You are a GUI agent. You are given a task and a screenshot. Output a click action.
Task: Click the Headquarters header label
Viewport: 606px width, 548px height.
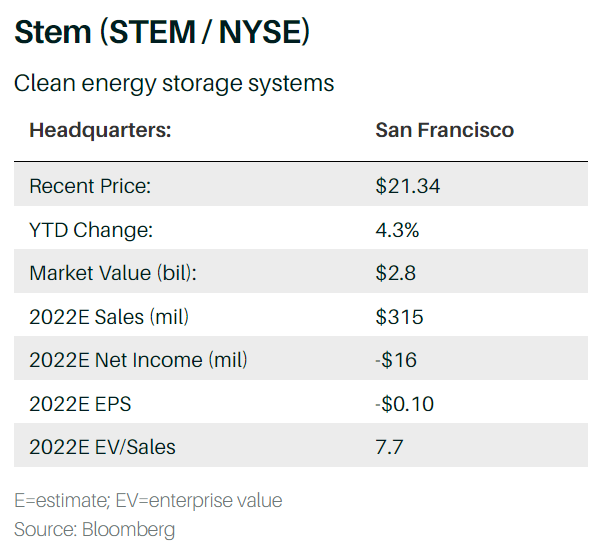pos(100,131)
